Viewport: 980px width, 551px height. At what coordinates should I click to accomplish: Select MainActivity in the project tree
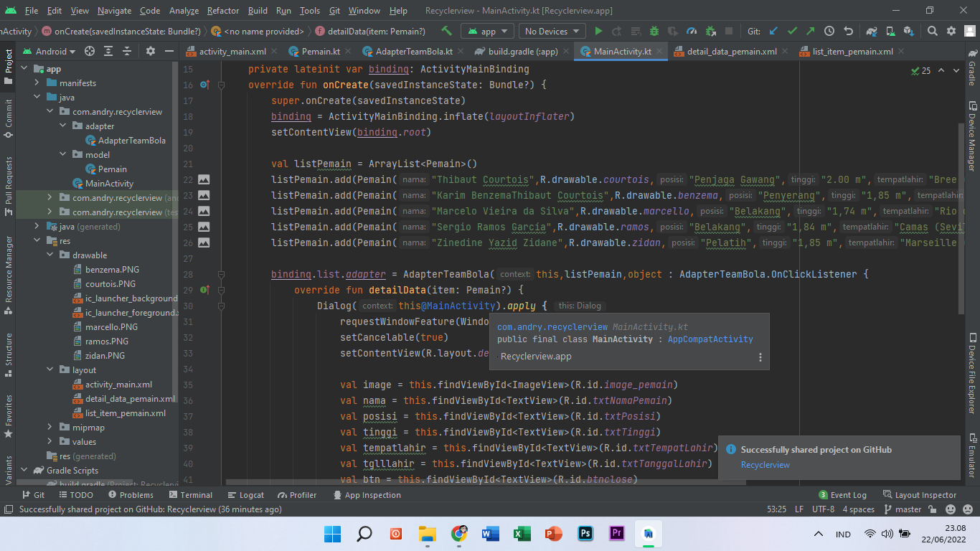(109, 183)
